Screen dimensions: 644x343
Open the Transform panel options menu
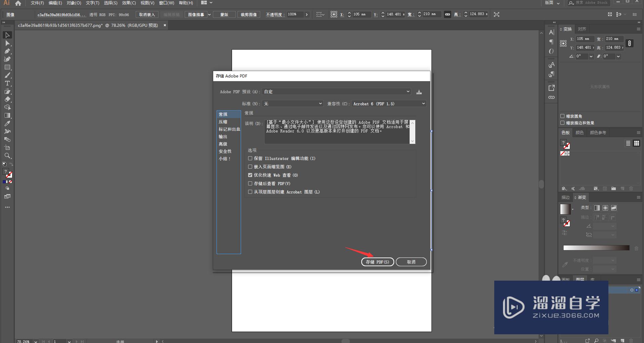pyautogui.click(x=638, y=29)
